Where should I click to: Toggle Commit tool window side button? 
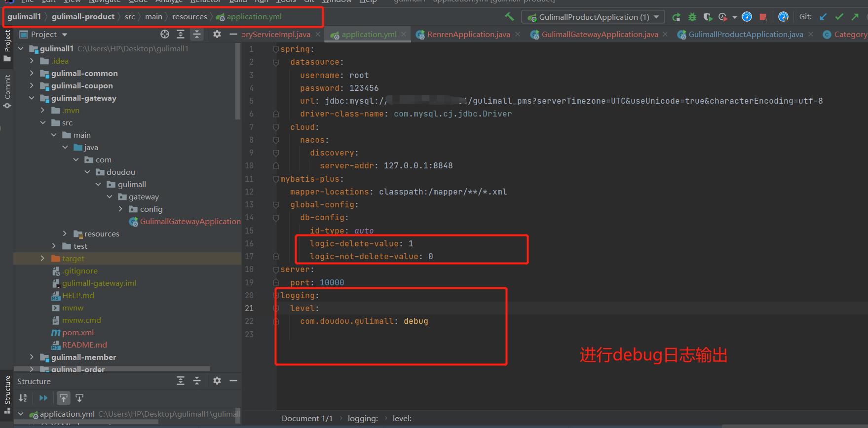7,91
